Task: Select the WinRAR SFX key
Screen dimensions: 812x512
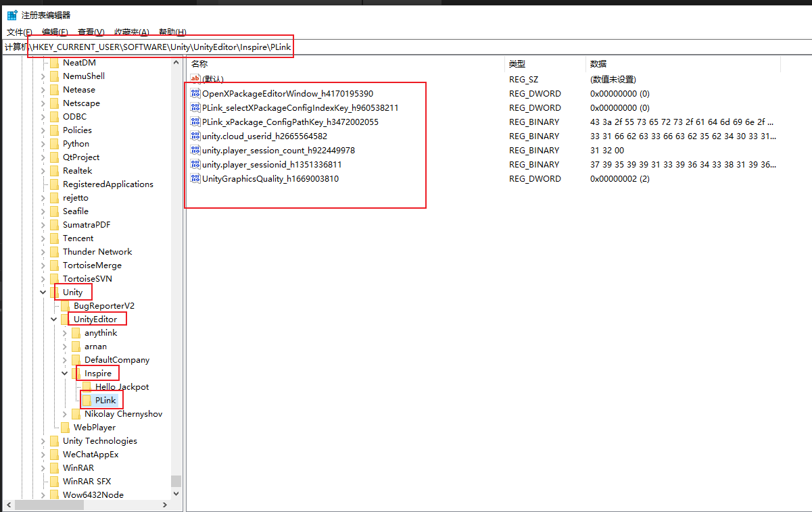Action: click(87, 482)
